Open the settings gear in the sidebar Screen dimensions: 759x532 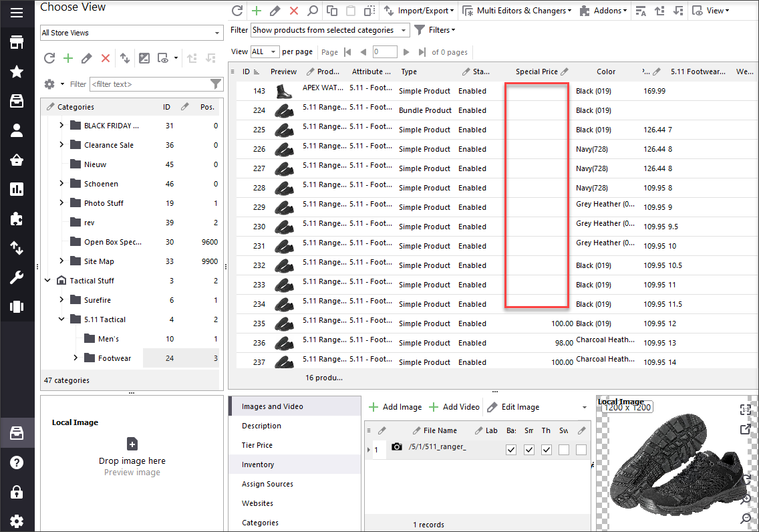17,521
